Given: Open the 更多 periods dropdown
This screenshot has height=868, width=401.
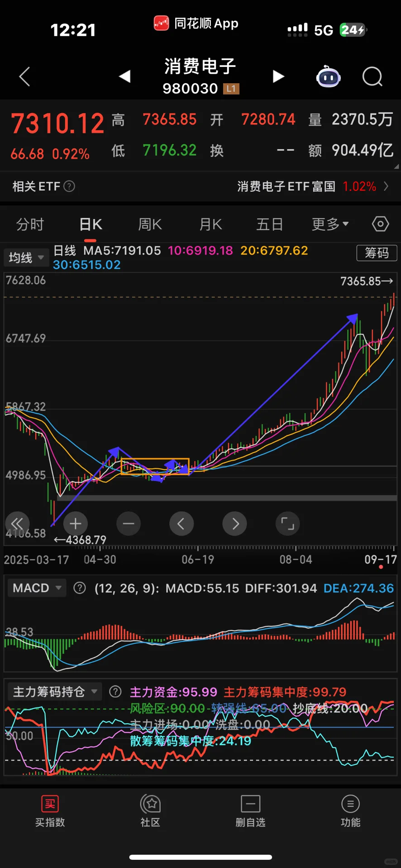Looking at the screenshot, I should click(330, 224).
